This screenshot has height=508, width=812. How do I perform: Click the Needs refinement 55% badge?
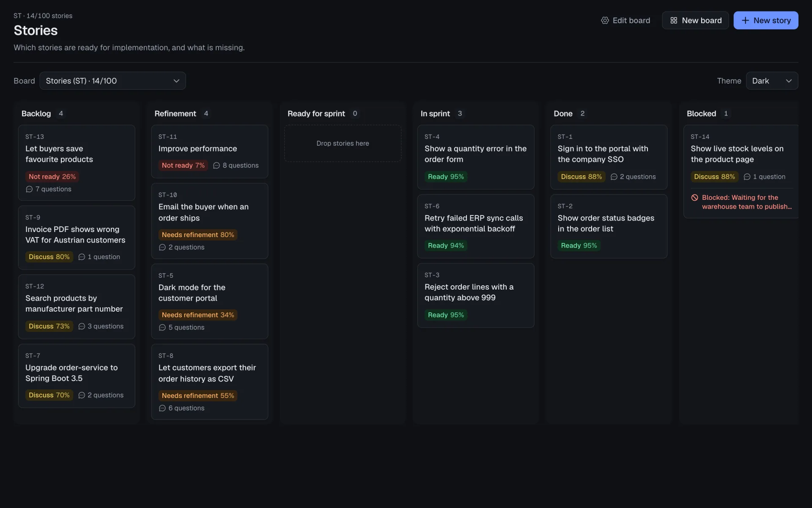pyautogui.click(x=198, y=396)
